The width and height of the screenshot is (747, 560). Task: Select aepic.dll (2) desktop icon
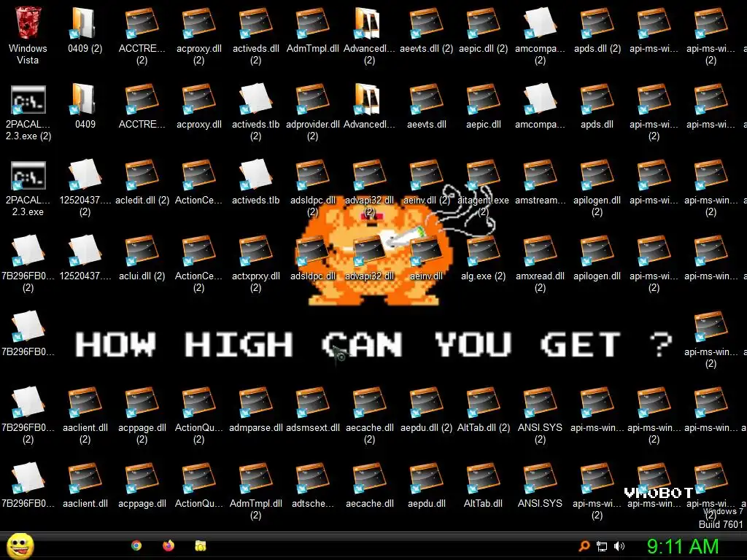483,23
